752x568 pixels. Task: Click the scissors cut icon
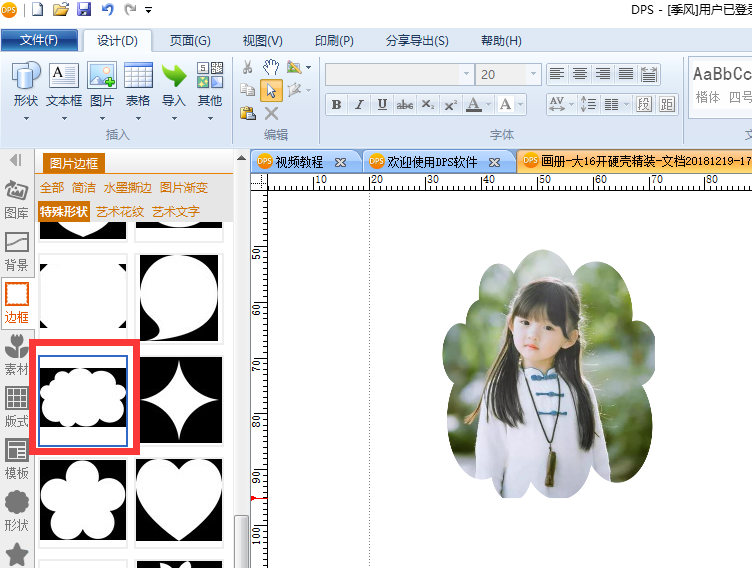tap(247, 67)
